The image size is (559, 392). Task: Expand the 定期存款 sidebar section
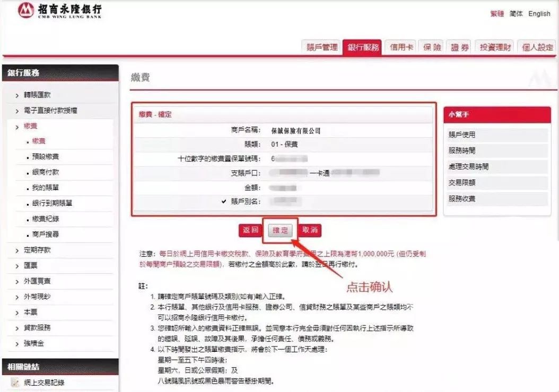37,250
